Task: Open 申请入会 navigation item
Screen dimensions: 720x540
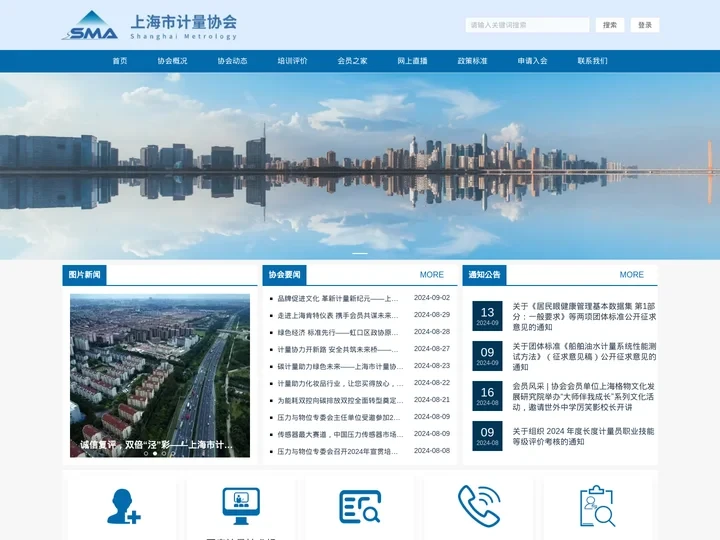Action: click(x=532, y=61)
